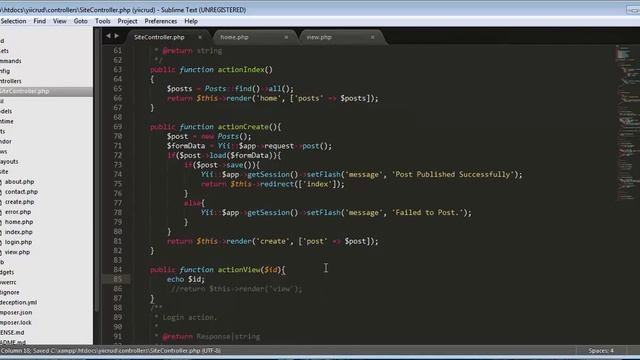Open home.php in the sidebar
640x360 pixels.
[19, 222]
